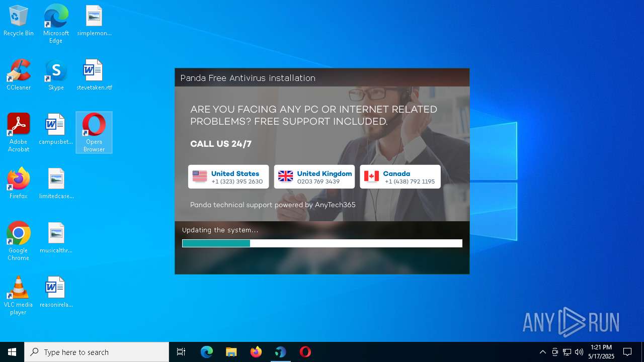
Task: Click the Panda Free Antivirus installation title bar
Action: [x=322, y=78]
